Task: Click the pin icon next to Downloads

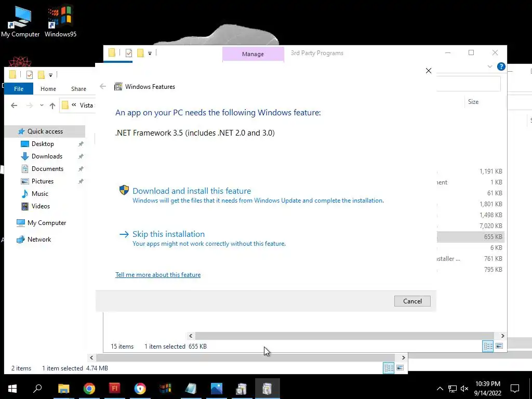Action: (81, 156)
